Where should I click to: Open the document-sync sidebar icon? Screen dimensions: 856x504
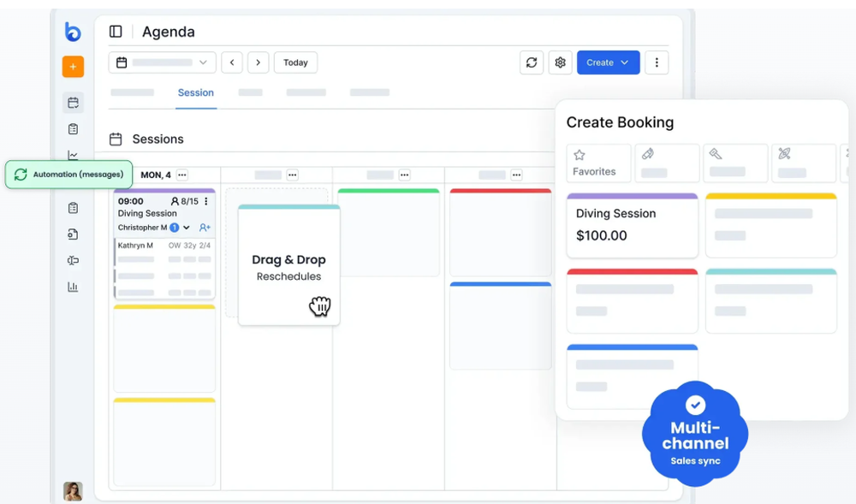pyautogui.click(x=73, y=234)
